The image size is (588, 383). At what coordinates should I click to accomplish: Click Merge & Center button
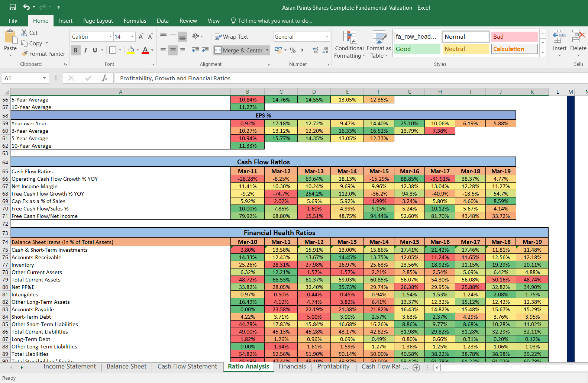point(239,50)
